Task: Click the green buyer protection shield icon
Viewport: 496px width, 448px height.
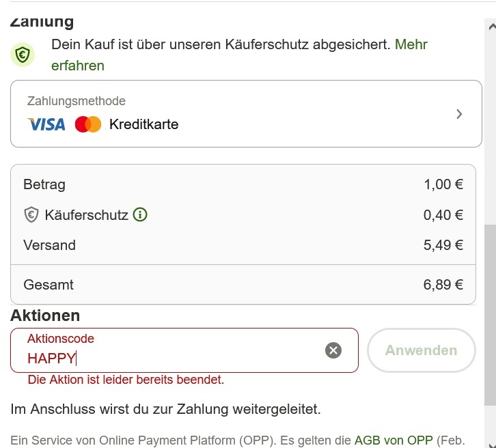Action: tap(23, 55)
